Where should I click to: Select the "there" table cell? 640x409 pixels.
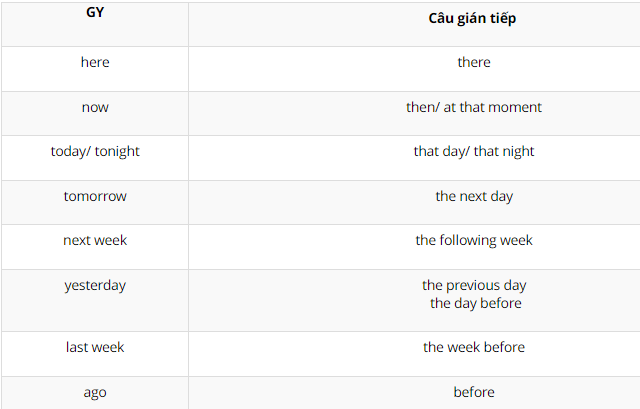pyautogui.click(x=473, y=62)
